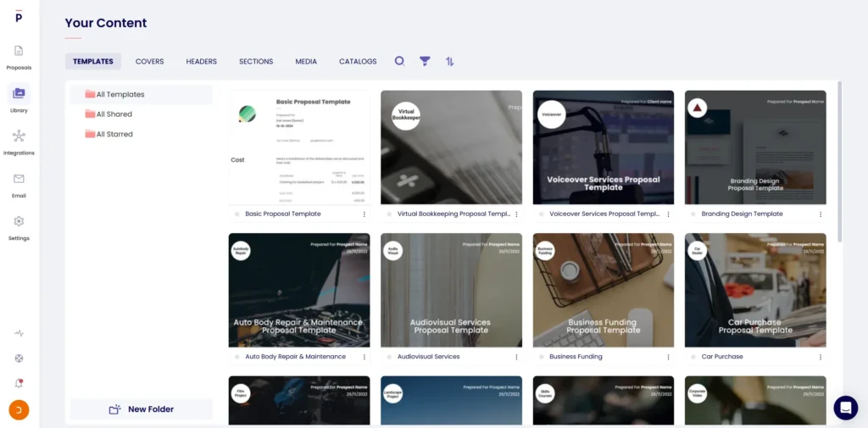
Task: Click the sort arrows icon
Action: click(x=450, y=61)
